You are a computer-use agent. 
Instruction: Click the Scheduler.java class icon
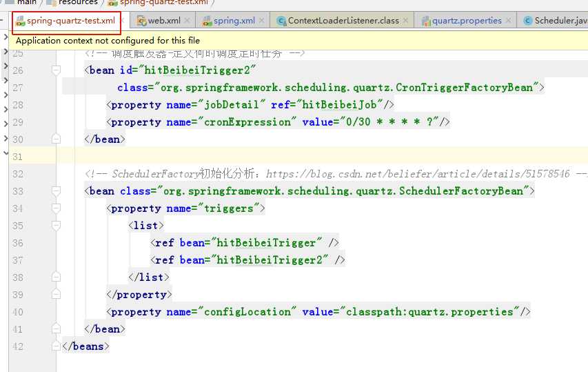tap(528, 21)
